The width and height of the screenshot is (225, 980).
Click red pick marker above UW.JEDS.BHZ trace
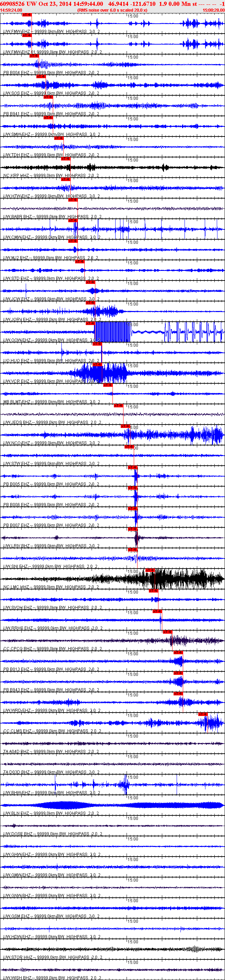click(x=118, y=406)
